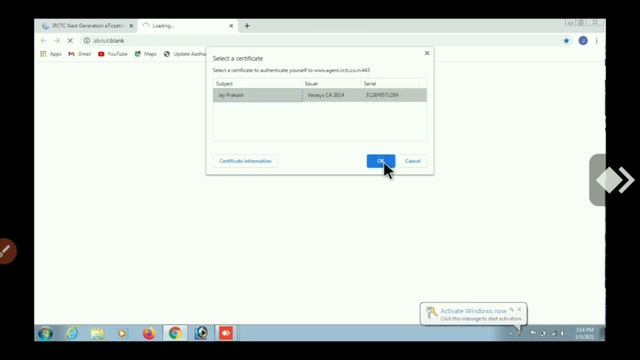Open the Windows Start menu

(45, 333)
